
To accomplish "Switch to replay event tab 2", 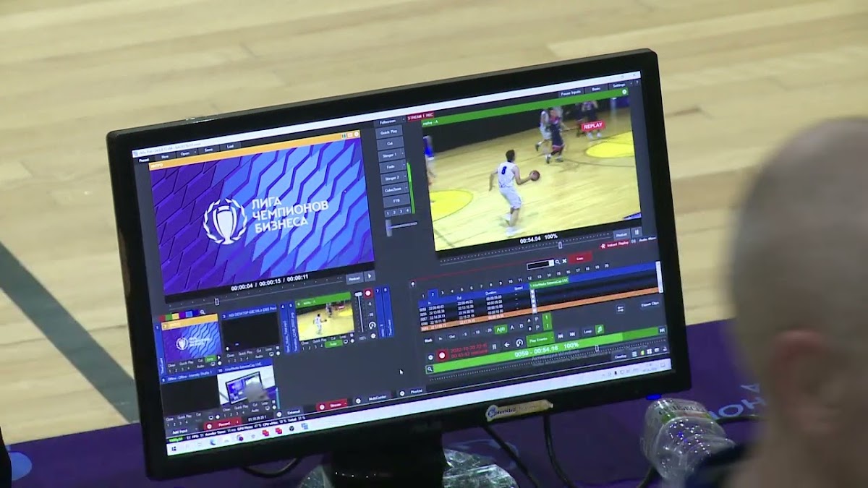I will [x=433, y=294].
